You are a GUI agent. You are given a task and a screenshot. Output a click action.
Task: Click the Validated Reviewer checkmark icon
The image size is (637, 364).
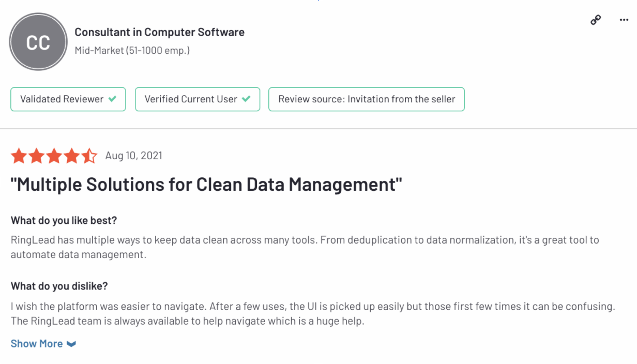point(112,99)
